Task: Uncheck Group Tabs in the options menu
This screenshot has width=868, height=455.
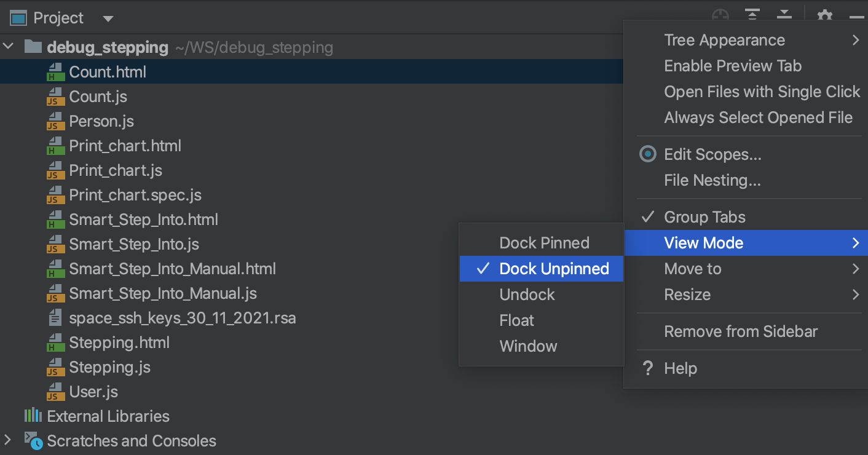Action: pos(704,216)
